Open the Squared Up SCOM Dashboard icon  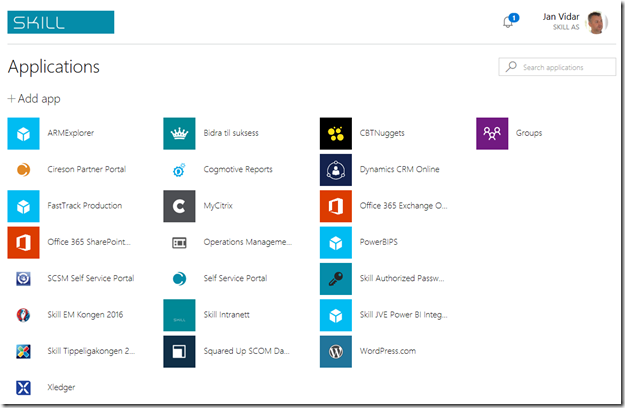pyautogui.click(x=179, y=351)
